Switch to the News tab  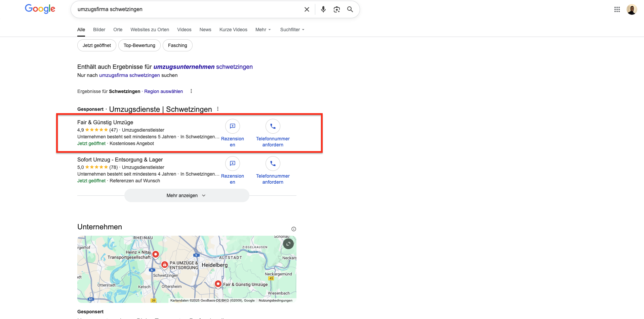pos(205,30)
